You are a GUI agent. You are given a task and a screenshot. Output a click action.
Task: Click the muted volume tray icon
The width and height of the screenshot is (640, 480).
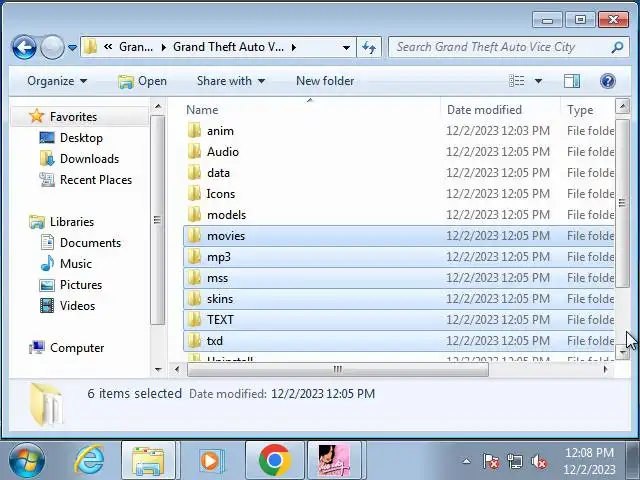coord(539,462)
